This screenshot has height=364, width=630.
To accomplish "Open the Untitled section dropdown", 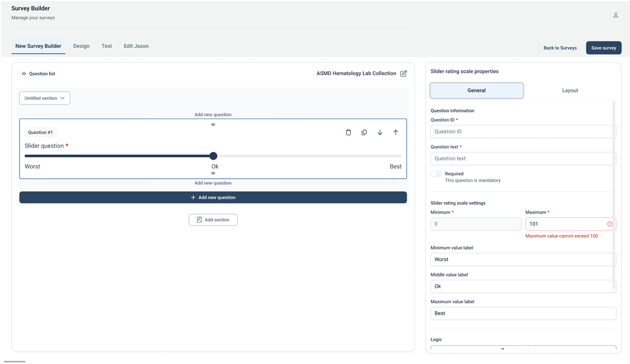I will pos(44,98).
